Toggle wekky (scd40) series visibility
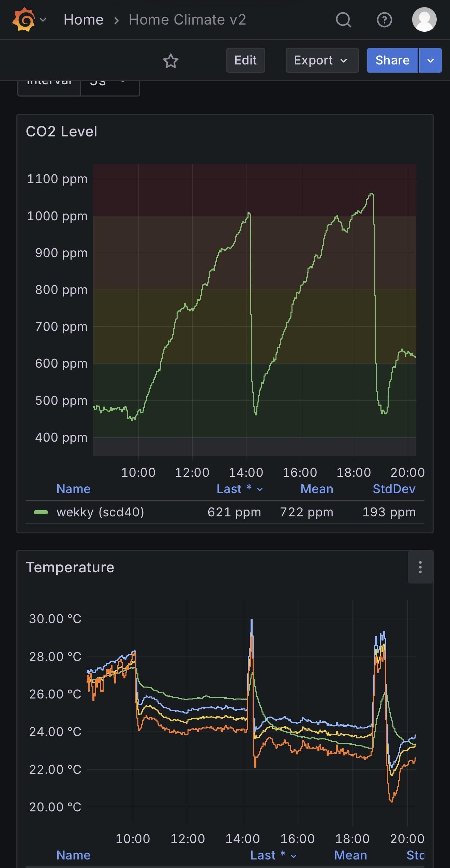The image size is (450, 868). [x=100, y=512]
